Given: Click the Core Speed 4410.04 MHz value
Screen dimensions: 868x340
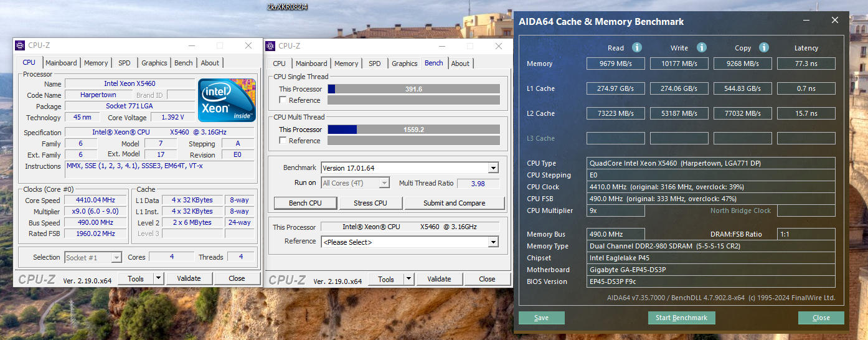Looking at the screenshot, I should pos(96,201).
